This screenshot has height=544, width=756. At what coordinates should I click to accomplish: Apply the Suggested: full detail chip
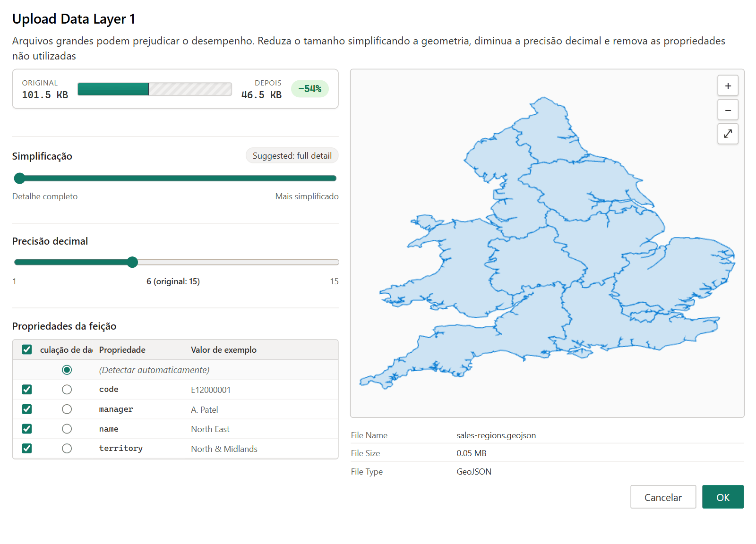pyautogui.click(x=292, y=156)
